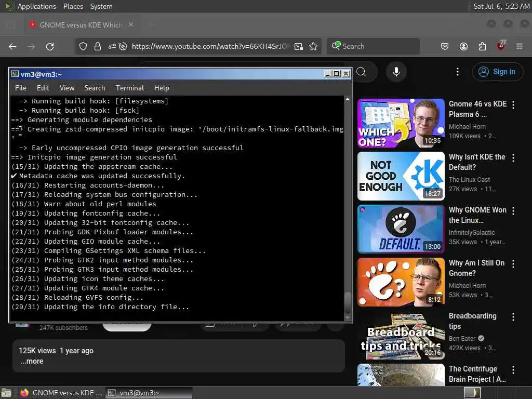Click the date and time clock in panel
This screenshot has width=532, height=399.
point(501,6)
